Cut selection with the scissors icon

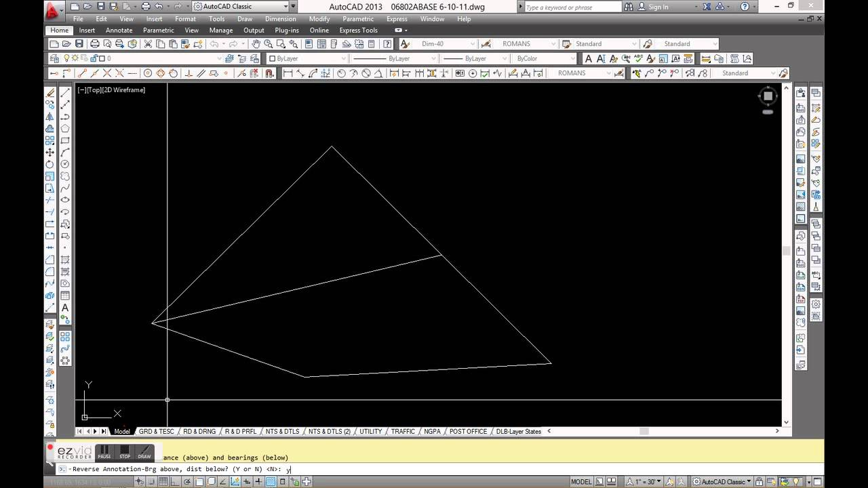pos(148,44)
